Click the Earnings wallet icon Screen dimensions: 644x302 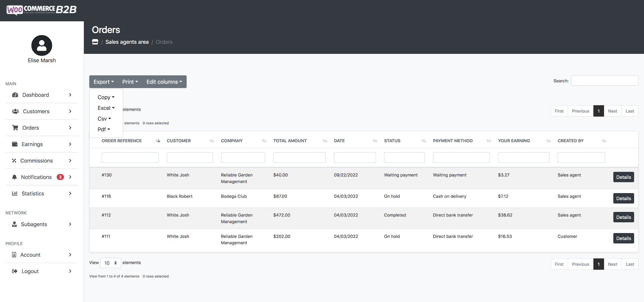[x=15, y=144]
